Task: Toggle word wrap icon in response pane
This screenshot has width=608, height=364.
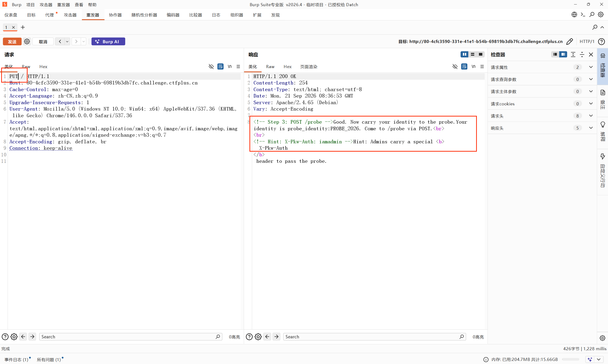Action: click(x=464, y=66)
